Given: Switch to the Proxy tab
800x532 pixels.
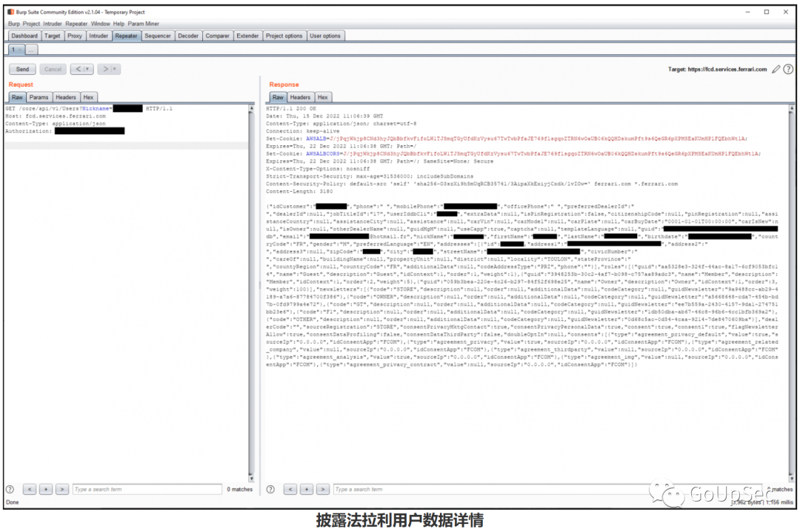Looking at the screenshot, I should [75, 36].
